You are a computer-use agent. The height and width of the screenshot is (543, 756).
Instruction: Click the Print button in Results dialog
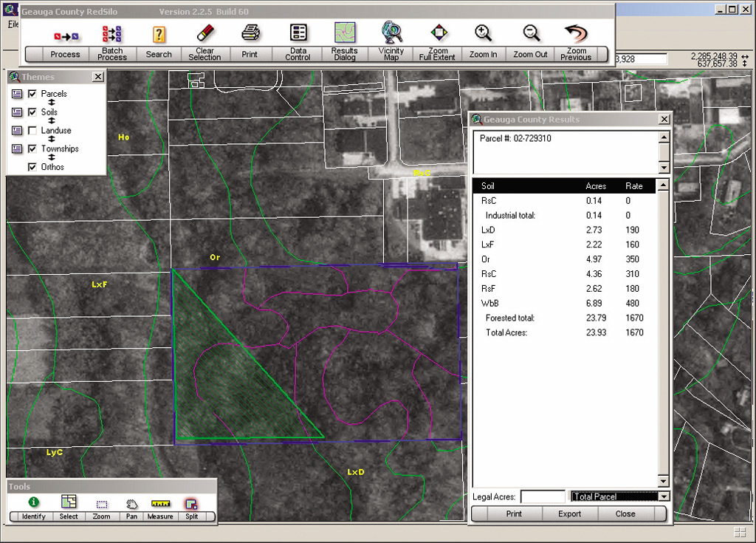pyautogui.click(x=514, y=513)
